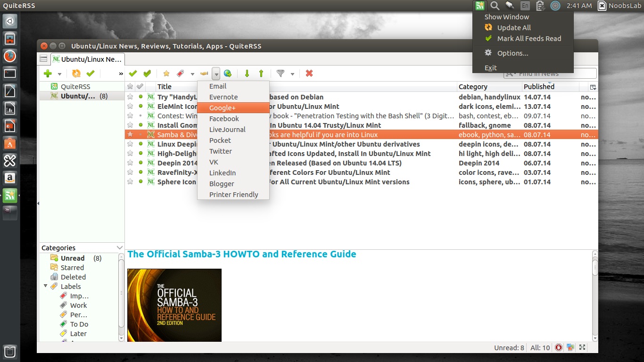The image size is (644, 362).
Task: Click the single-check Mark News Read icon
Action: (x=133, y=74)
